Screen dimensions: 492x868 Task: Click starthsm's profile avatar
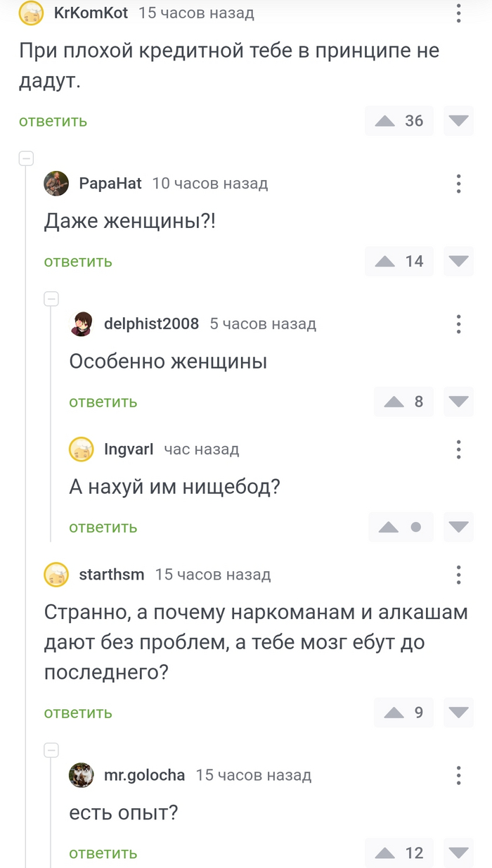pos(56,574)
